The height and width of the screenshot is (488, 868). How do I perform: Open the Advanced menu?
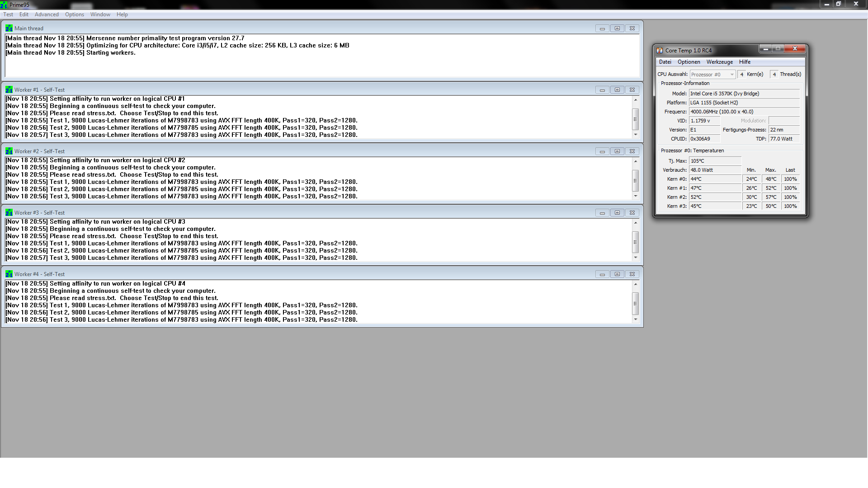(47, 14)
